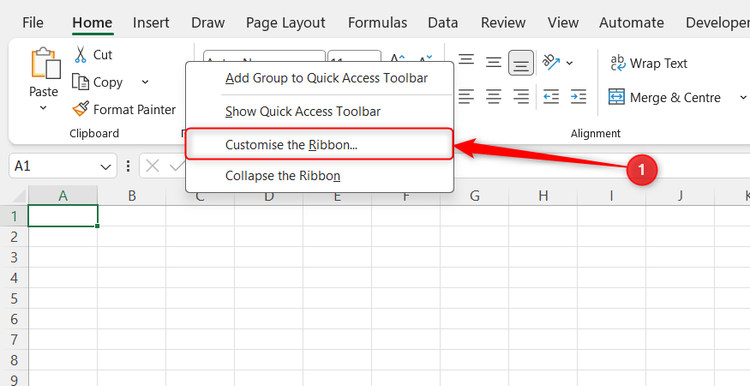Open the Developer tab
This screenshot has width=750, height=386.
point(717,22)
